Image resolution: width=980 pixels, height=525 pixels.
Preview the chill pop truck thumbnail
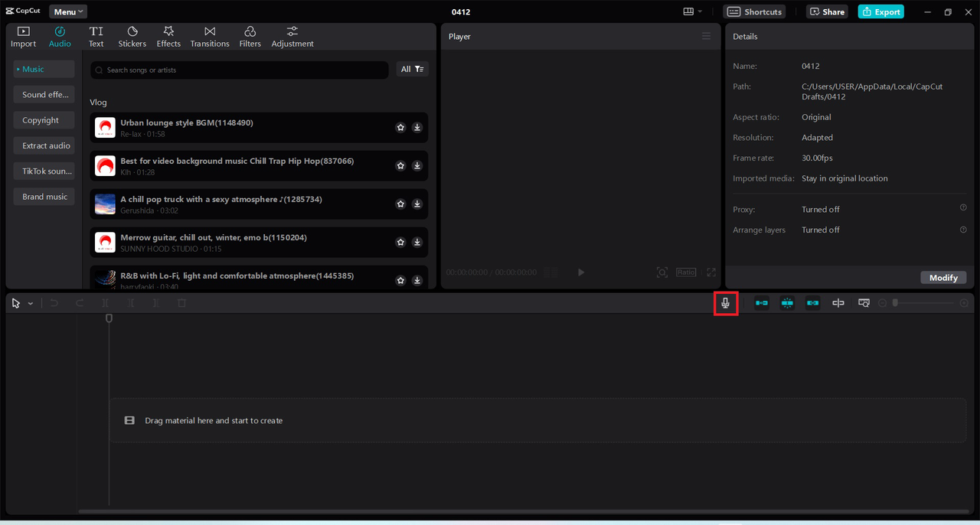pos(106,204)
